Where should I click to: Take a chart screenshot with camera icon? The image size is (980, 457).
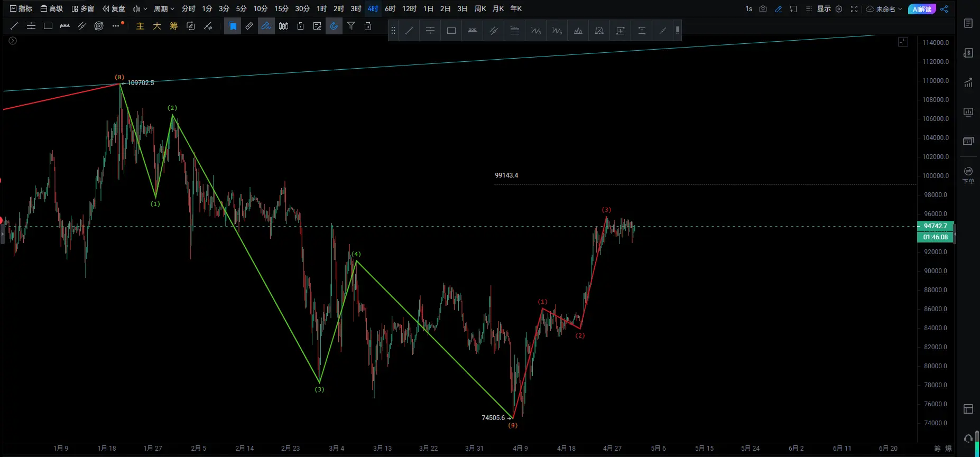(x=763, y=9)
